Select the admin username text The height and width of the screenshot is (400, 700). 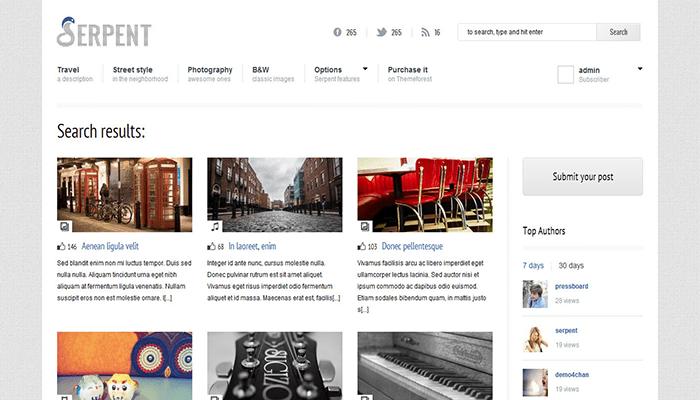pyautogui.click(x=589, y=70)
